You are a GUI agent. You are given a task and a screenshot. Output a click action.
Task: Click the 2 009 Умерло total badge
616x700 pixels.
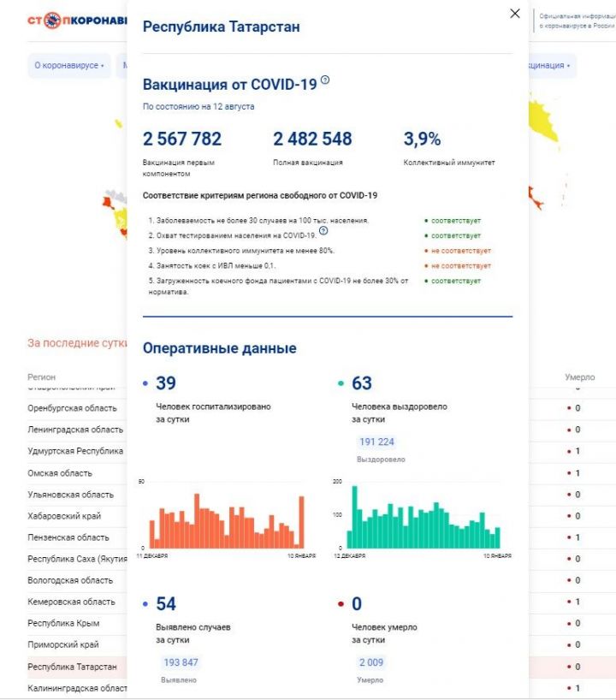pyautogui.click(x=371, y=662)
